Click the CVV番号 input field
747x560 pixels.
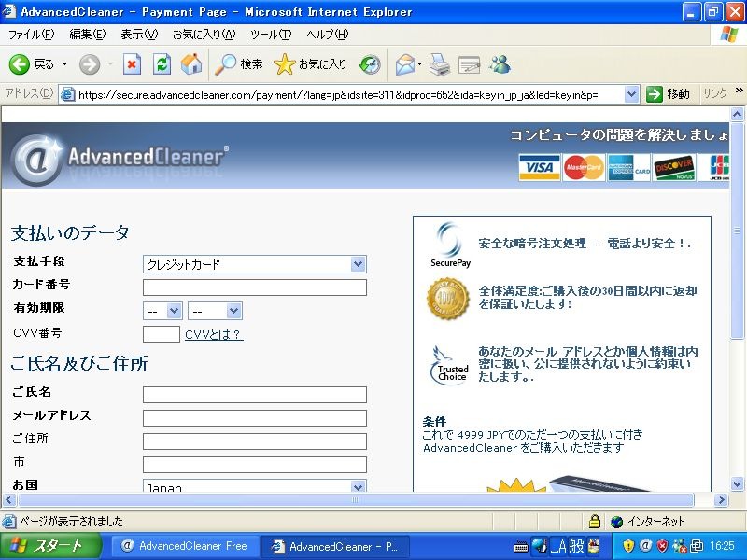tap(161, 334)
